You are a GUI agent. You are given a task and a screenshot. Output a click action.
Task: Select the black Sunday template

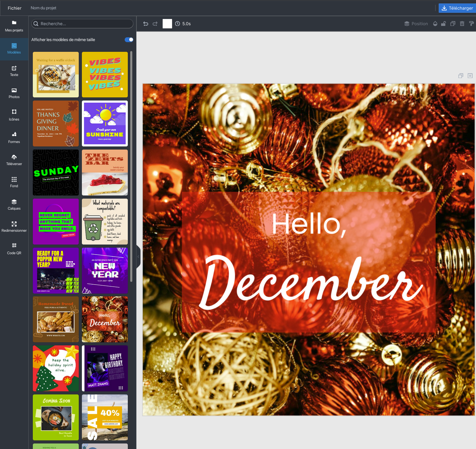[56, 173]
